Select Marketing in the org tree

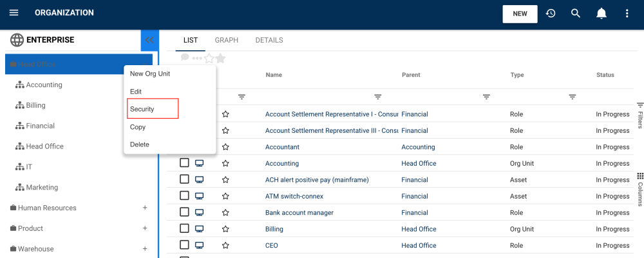(42, 187)
